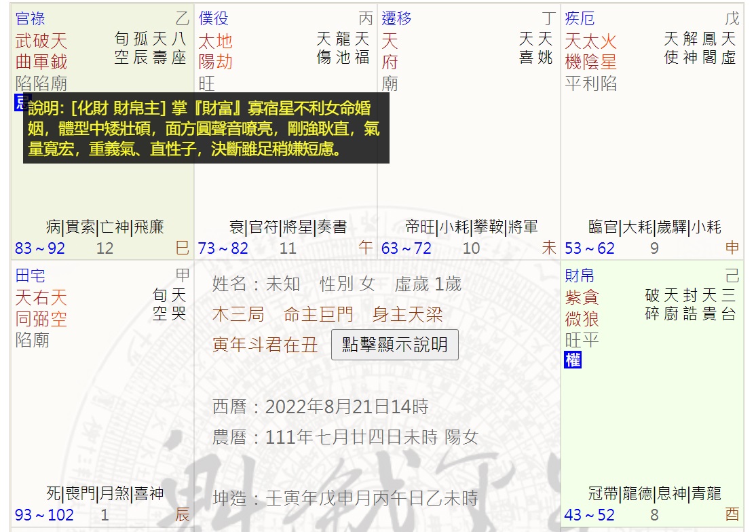The height and width of the screenshot is (532, 756).
Task: Click the 天鉞 star in 官祿 palace
Action: (x=59, y=51)
